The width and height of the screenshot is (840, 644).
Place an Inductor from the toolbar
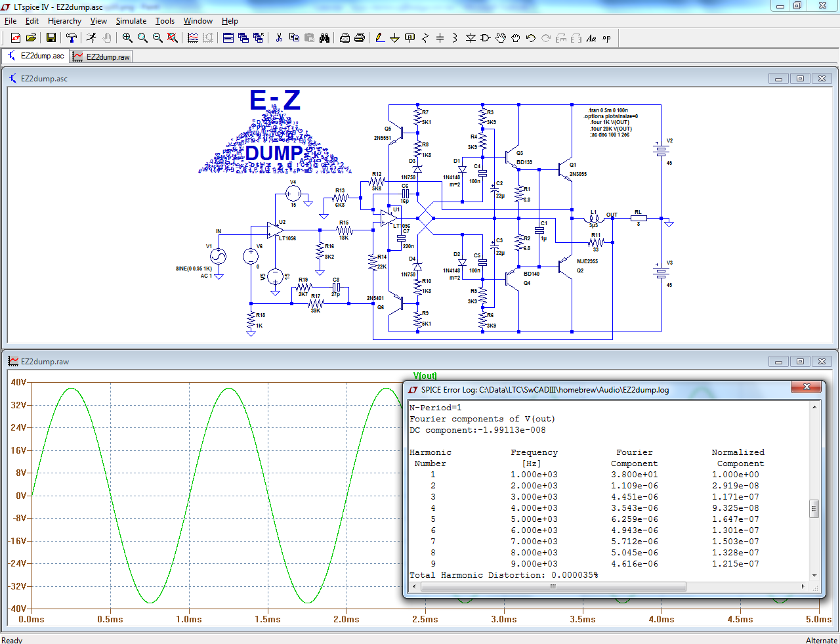point(455,38)
